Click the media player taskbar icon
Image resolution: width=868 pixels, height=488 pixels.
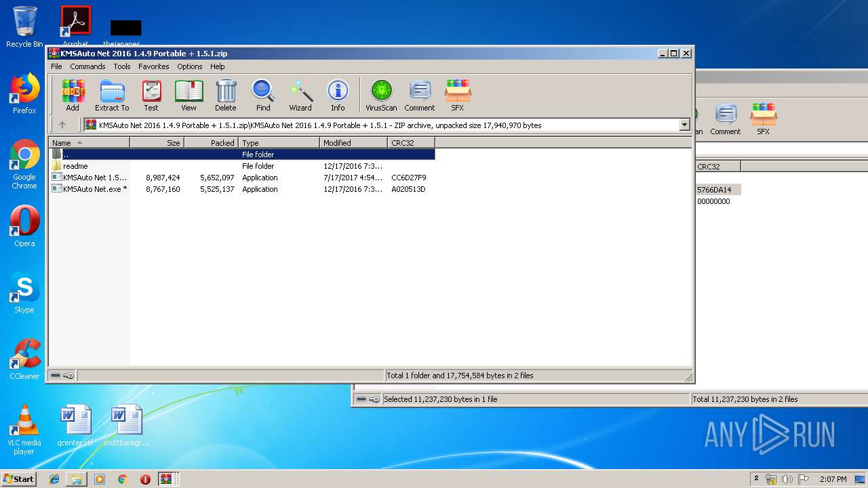point(100,479)
